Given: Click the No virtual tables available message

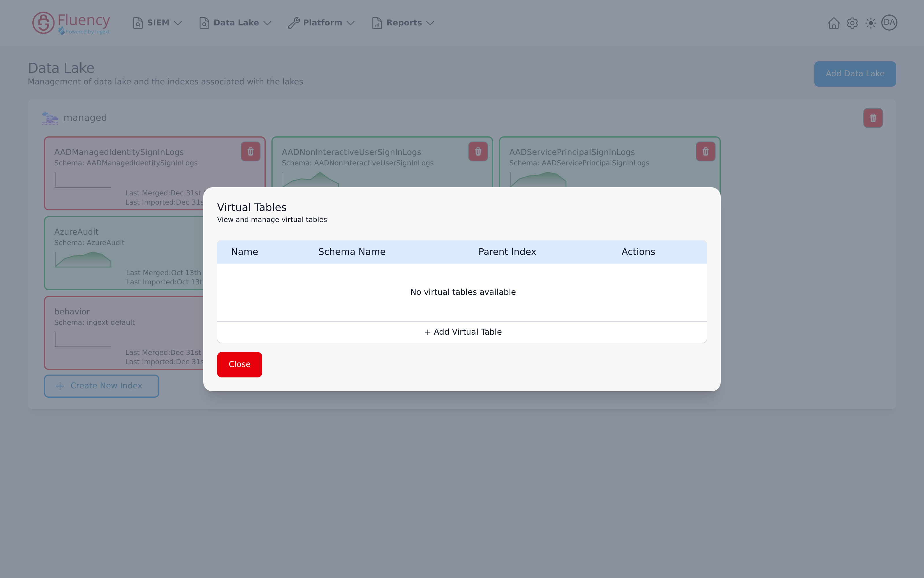Looking at the screenshot, I should point(463,292).
